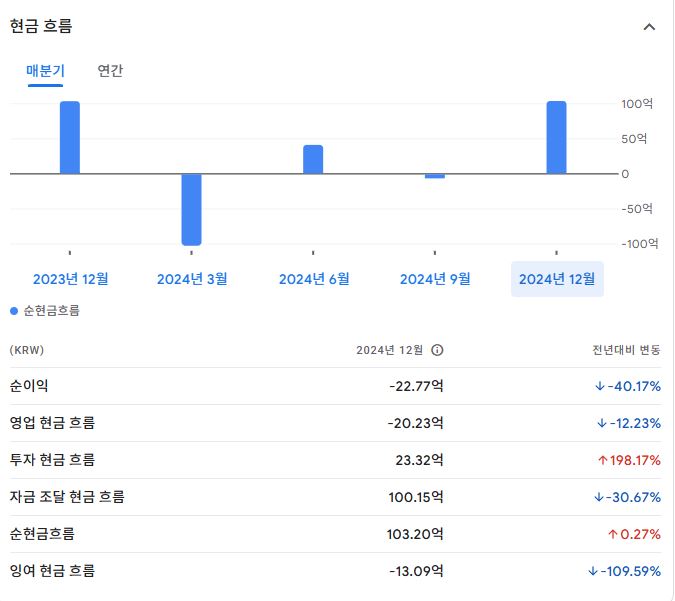
Task: Click the -40.17% change figure
Action: click(x=628, y=386)
